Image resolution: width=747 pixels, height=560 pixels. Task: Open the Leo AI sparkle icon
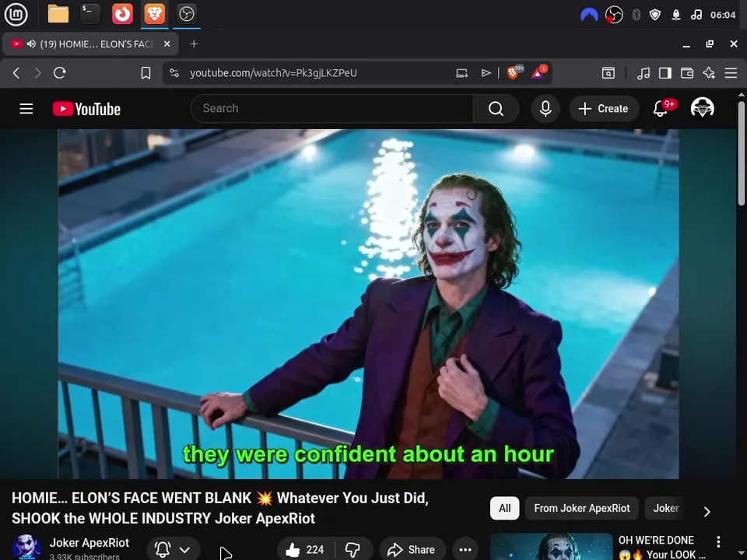[x=709, y=73]
